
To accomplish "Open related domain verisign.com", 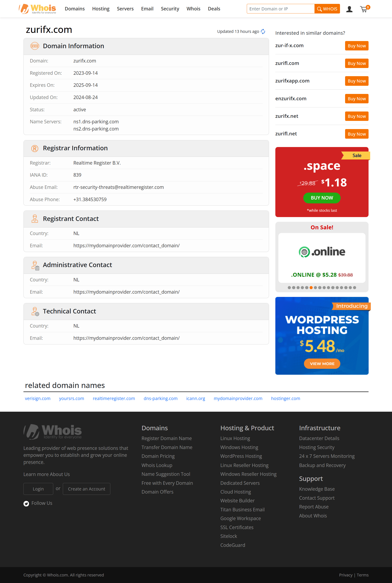I will (38, 399).
